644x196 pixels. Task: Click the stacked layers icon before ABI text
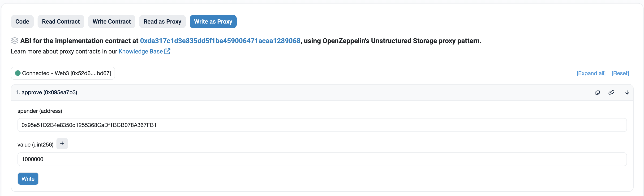pyautogui.click(x=15, y=41)
